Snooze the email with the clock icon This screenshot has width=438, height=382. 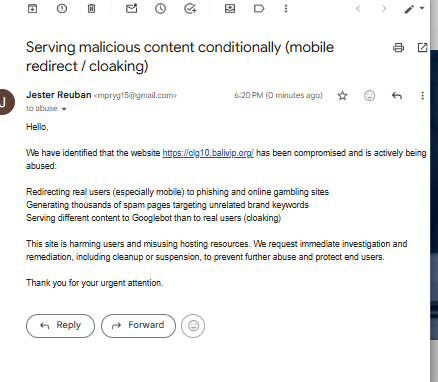(x=160, y=8)
